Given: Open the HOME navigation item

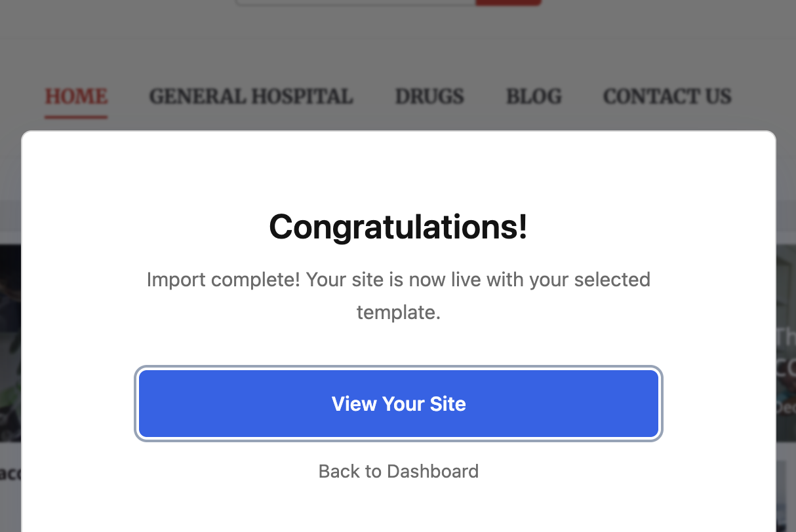Looking at the screenshot, I should (76, 97).
